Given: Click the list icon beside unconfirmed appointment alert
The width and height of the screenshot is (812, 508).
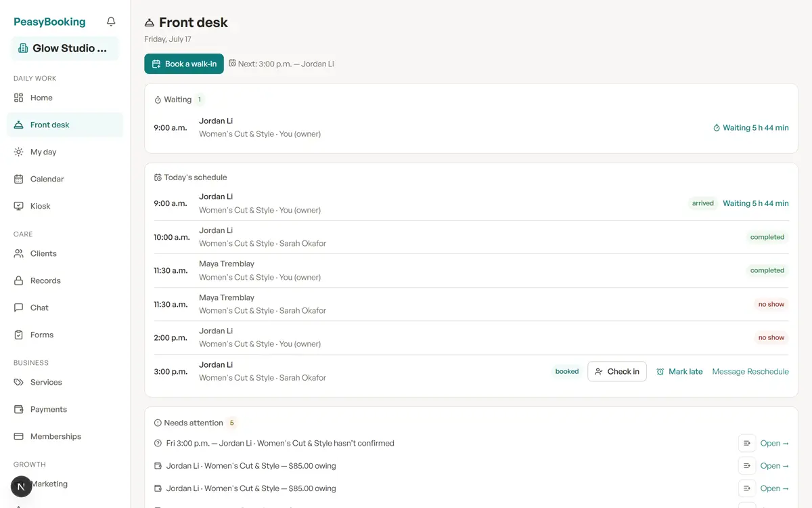Looking at the screenshot, I should click(747, 443).
